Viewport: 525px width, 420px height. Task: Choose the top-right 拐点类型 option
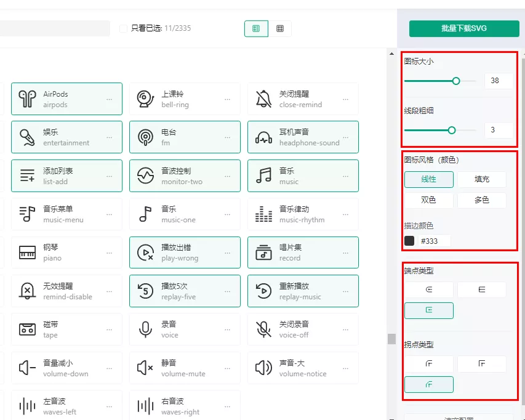(482, 364)
